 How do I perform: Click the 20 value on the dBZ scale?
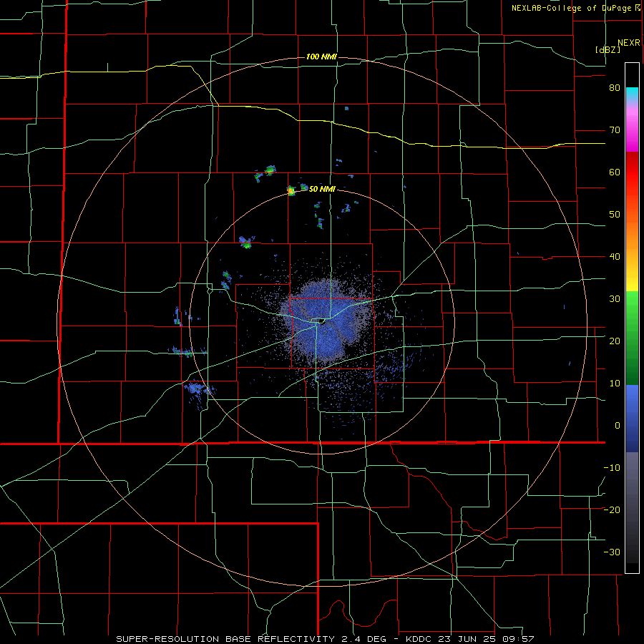tap(615, 341)
